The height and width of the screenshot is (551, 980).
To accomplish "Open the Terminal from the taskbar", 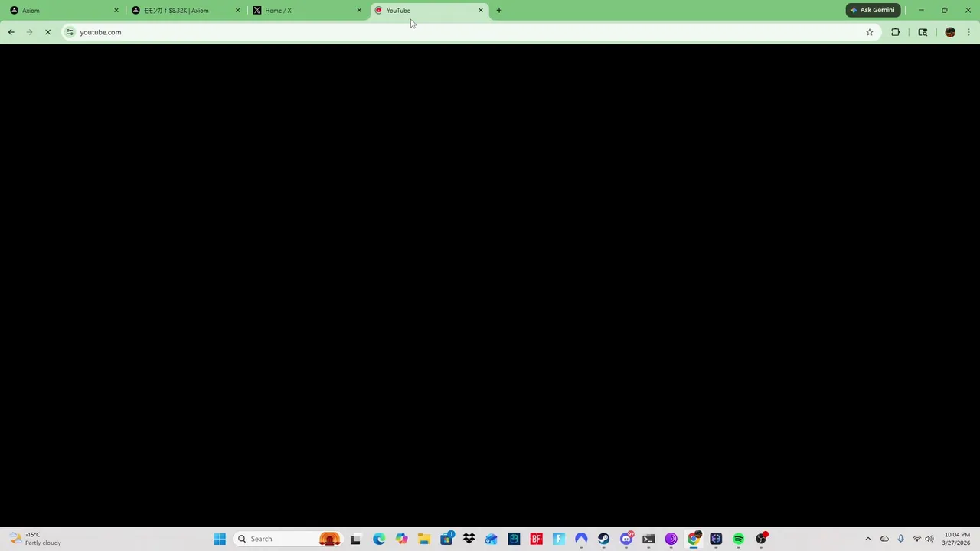I will [x=648, y=539].
